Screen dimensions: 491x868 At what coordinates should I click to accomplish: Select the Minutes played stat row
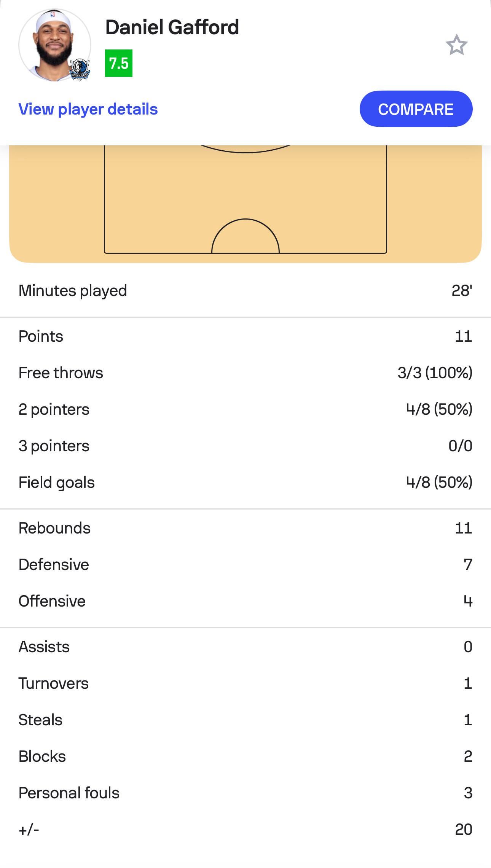(x=245, y=291)
